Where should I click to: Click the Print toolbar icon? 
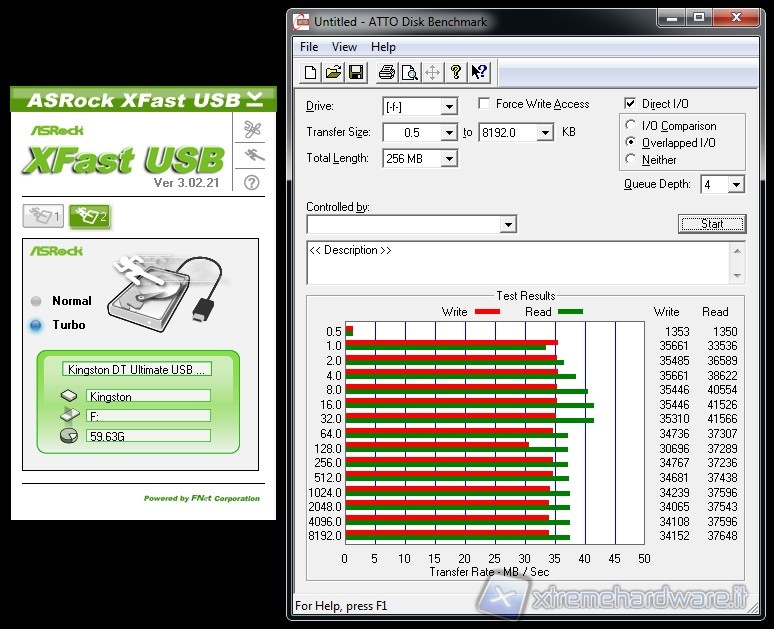pyautogui.click(x=386, y=72)
